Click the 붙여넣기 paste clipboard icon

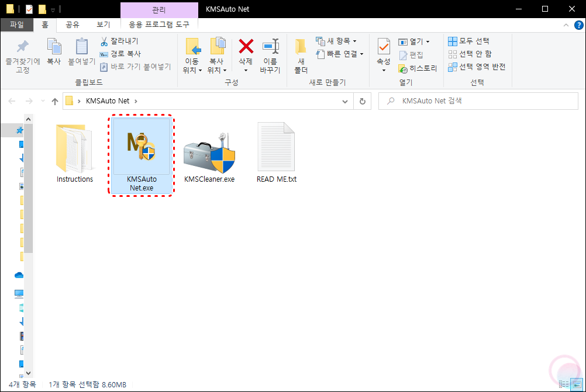82,47
